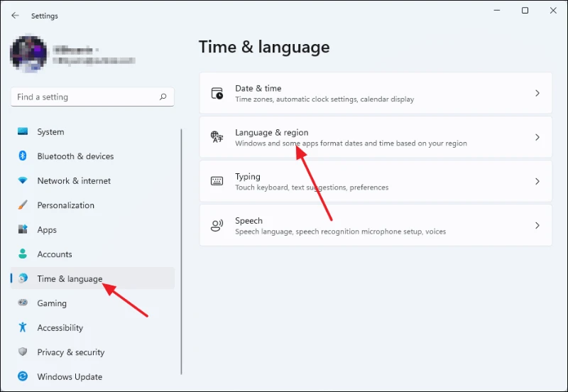Click the Date & time calendar-clock icon
The image size is (568, 392).
(x=217, y=93)
